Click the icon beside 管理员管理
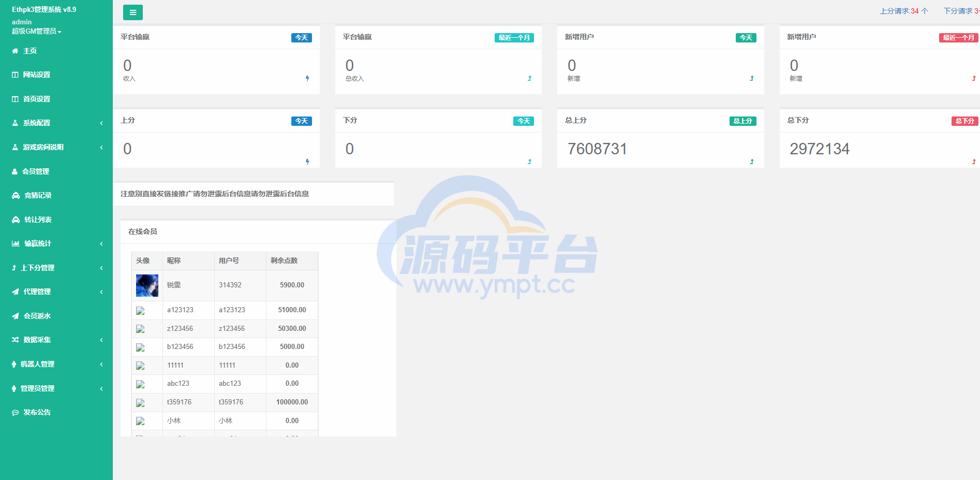This screenshot has width=980, height=480. (14, 388)
